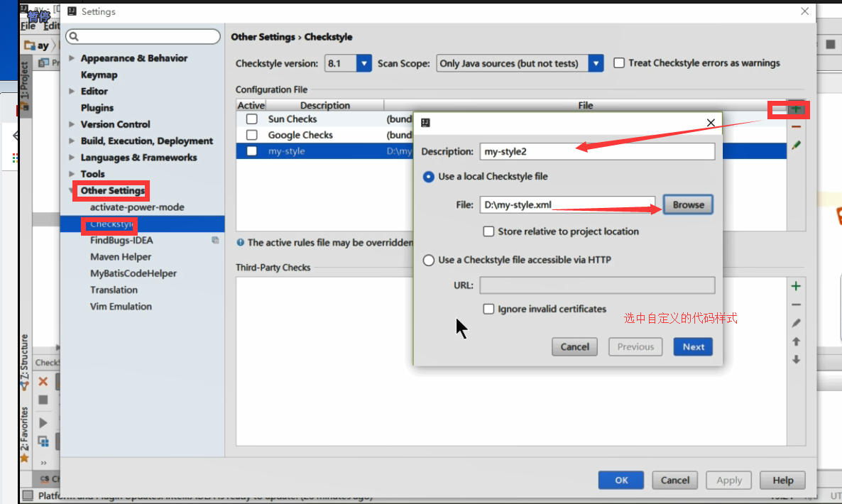This screenshot has width=842, height=504.
Task: Remove the selected configuration file
Action: coord(796,126)
